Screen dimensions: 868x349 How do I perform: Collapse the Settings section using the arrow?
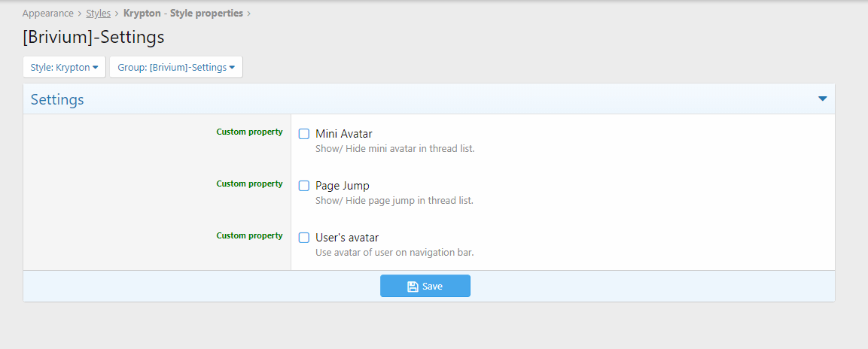(822, 99)
